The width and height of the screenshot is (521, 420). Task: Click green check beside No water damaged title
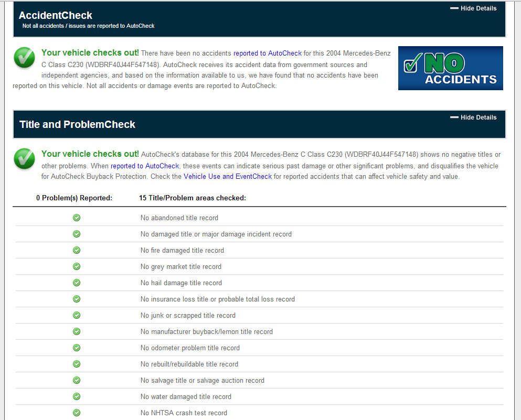click(77, 397)
